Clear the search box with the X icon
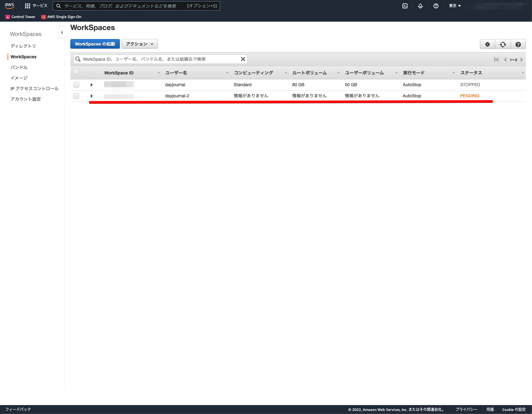The image size is (532, 414). point(243,59)
